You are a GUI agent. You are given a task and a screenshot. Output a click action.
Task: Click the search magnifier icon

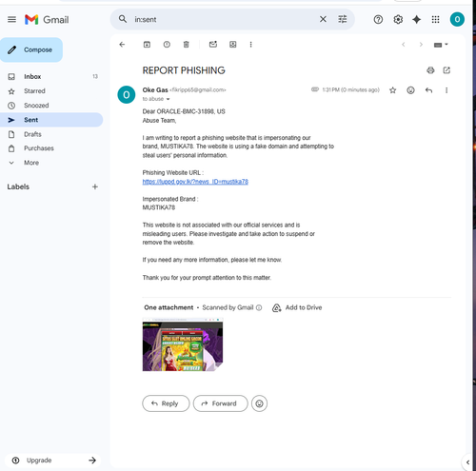(123, 19)
